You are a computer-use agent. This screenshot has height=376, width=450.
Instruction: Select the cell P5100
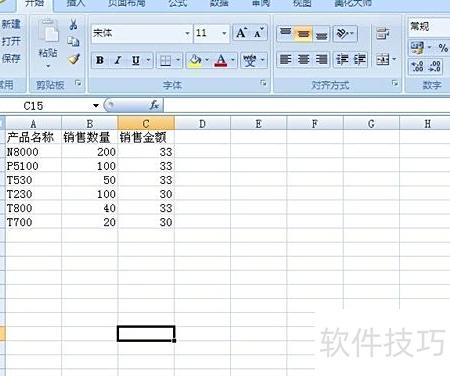pyautogui.click(x=33, y=166)
